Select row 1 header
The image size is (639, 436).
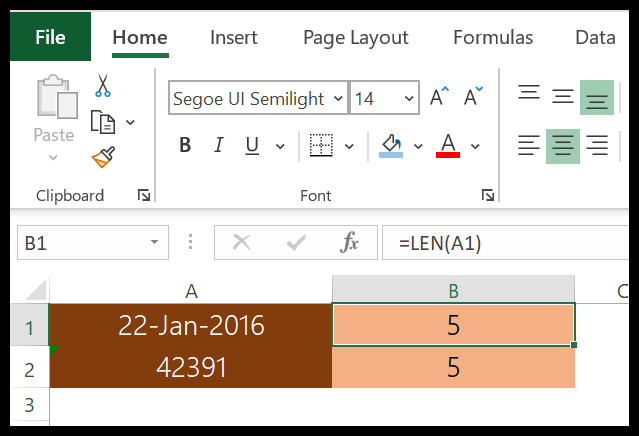click(x=29, y=326)
